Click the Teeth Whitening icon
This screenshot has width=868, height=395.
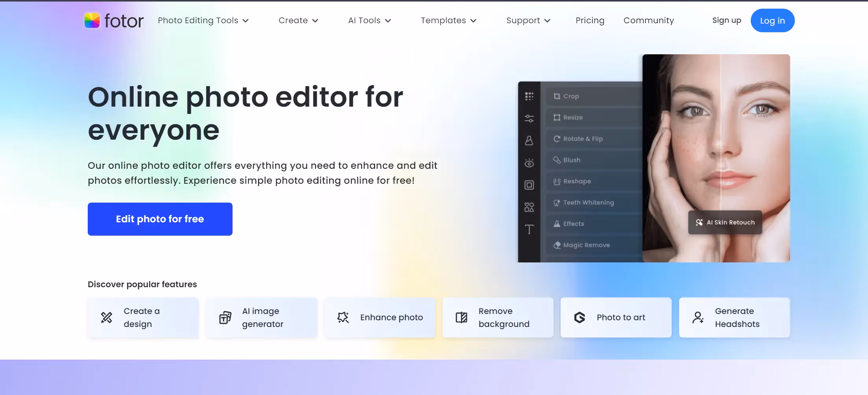click(x=557, y=203)
